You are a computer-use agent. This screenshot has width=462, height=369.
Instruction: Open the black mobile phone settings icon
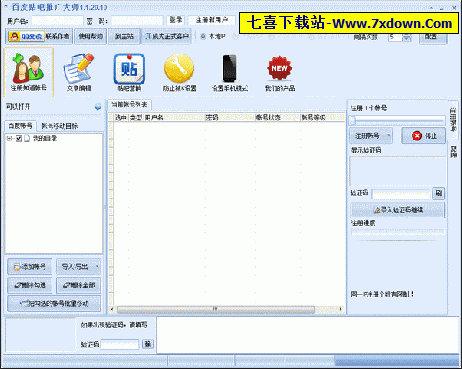[230, 72]
